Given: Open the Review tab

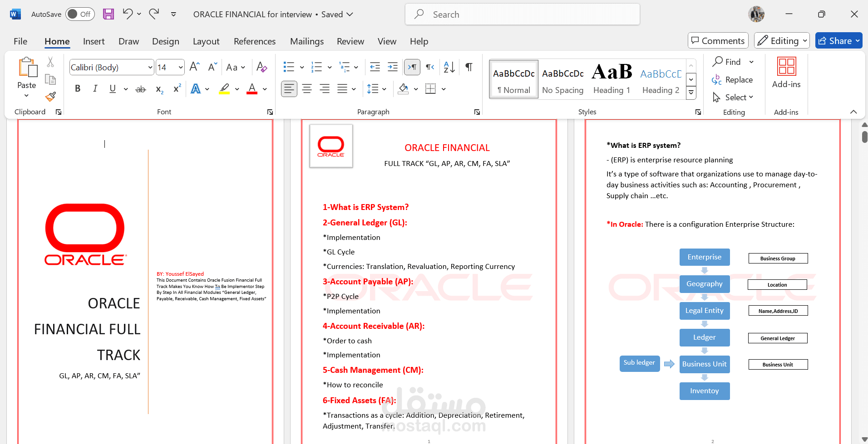Looking at the screenshot, I should point(350,41).
